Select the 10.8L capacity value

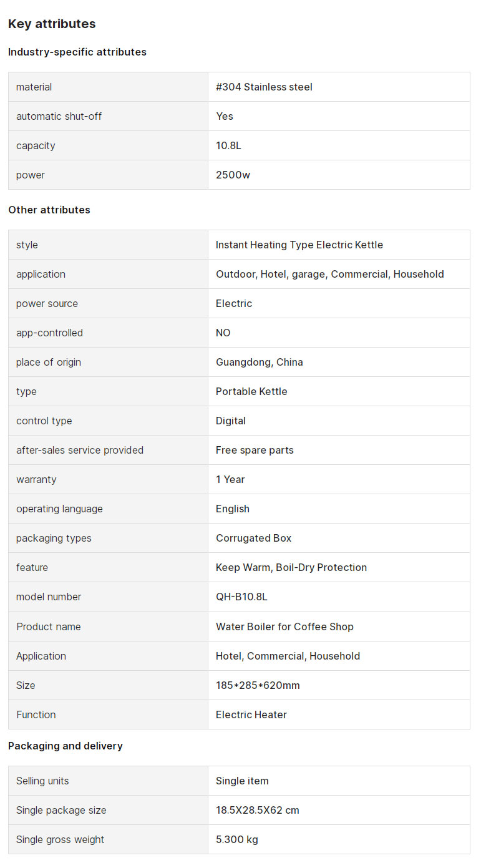pyautogui.click(x=228, y=145)
